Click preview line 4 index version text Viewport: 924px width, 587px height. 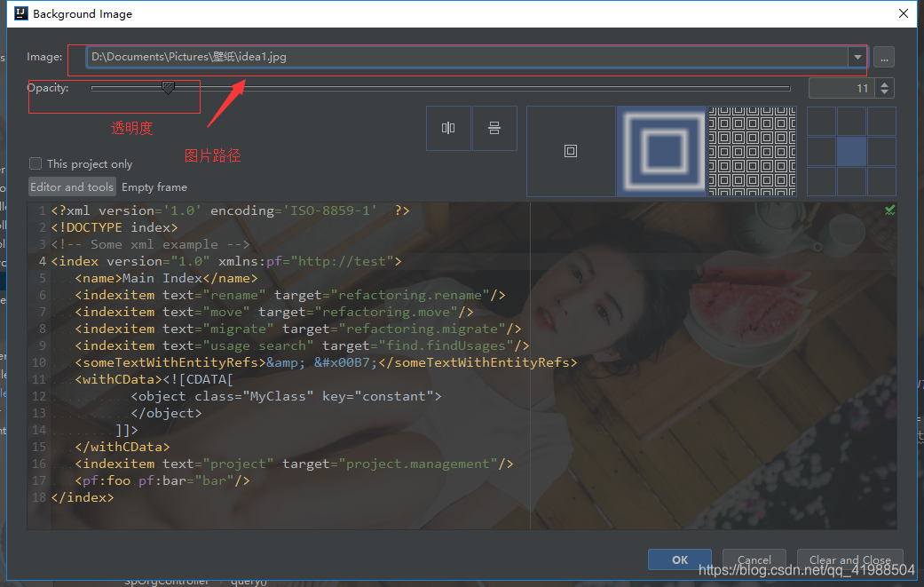pos(226,261)
